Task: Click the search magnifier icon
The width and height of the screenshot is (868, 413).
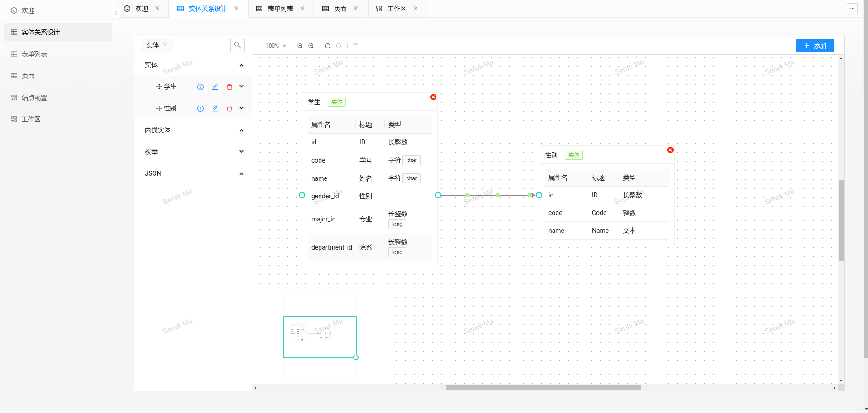Action: tap(238, 45)
